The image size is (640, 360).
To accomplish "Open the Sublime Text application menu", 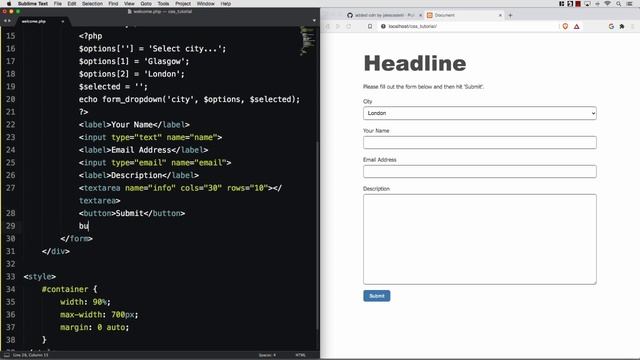I will pyautogui.click(x=33, y=4).
